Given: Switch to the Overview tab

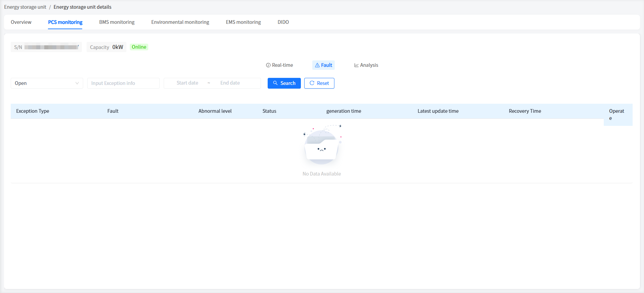Looking at the screenshot, I should [21, 22].
